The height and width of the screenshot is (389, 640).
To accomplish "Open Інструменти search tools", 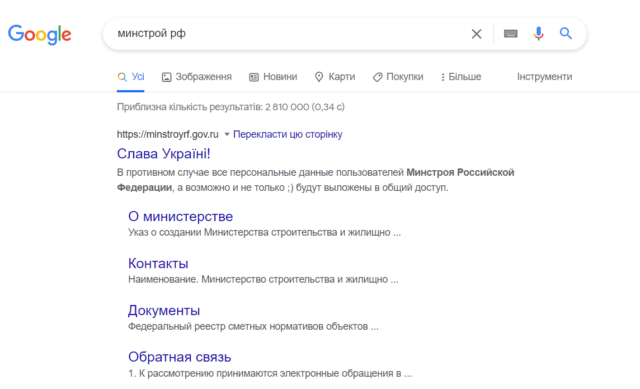I will click(544, 77).
